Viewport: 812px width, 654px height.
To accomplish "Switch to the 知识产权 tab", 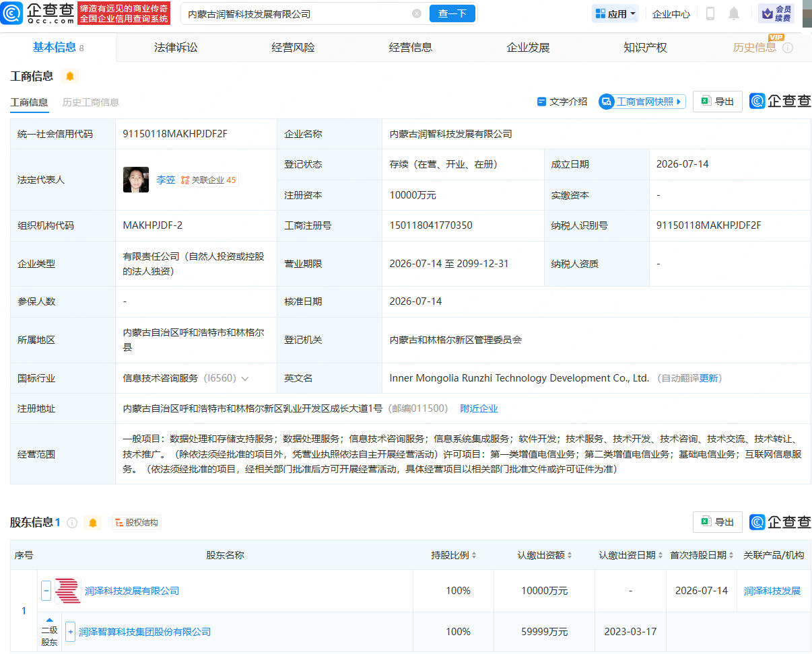I will [645, 48].
